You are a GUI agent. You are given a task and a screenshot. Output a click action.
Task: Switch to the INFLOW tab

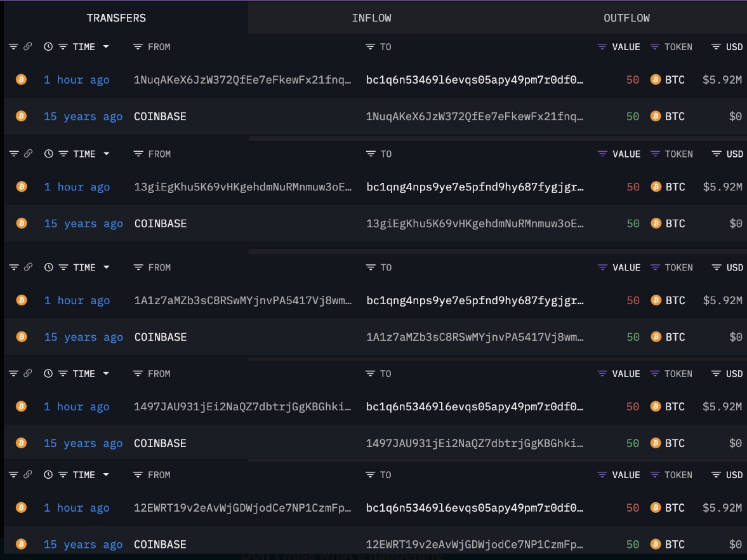click(x=371, y=18)
